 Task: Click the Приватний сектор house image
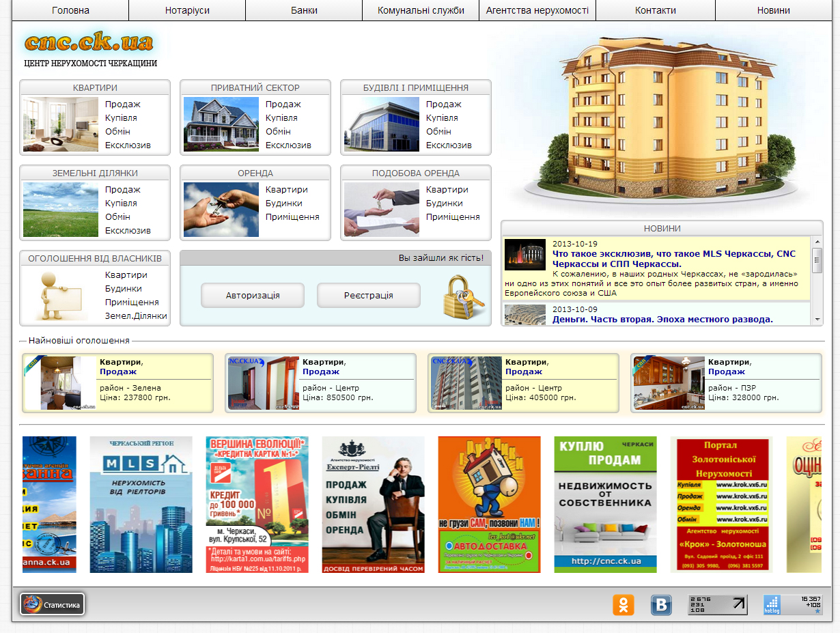coord(221,124)
